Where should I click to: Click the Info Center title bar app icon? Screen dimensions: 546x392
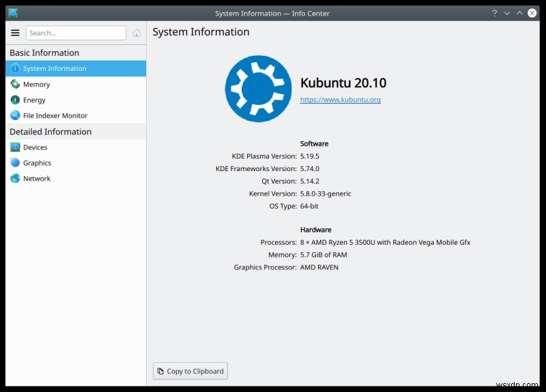click(13, 13)
